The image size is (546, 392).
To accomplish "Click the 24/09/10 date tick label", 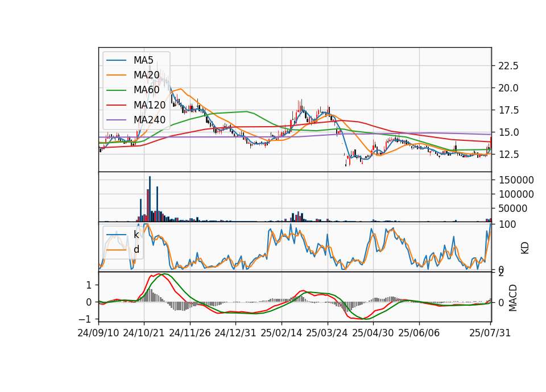I will tap(98, 333).
